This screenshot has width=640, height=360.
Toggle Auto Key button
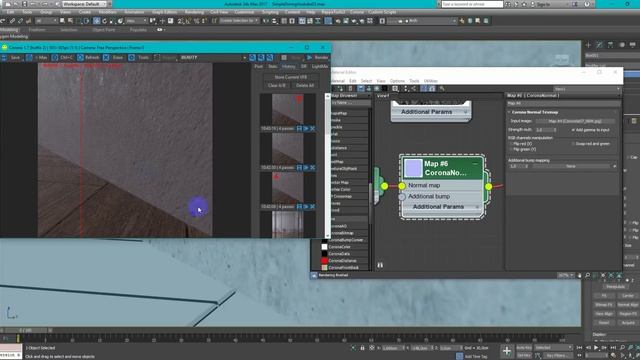pos(524,348)
